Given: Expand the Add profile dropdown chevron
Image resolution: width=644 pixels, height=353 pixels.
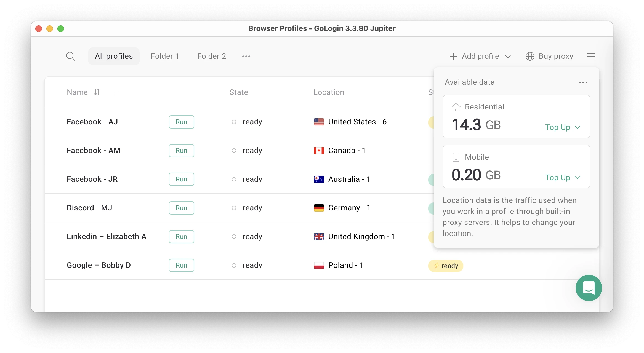Looking at the screenshot, I should point(508,57).
